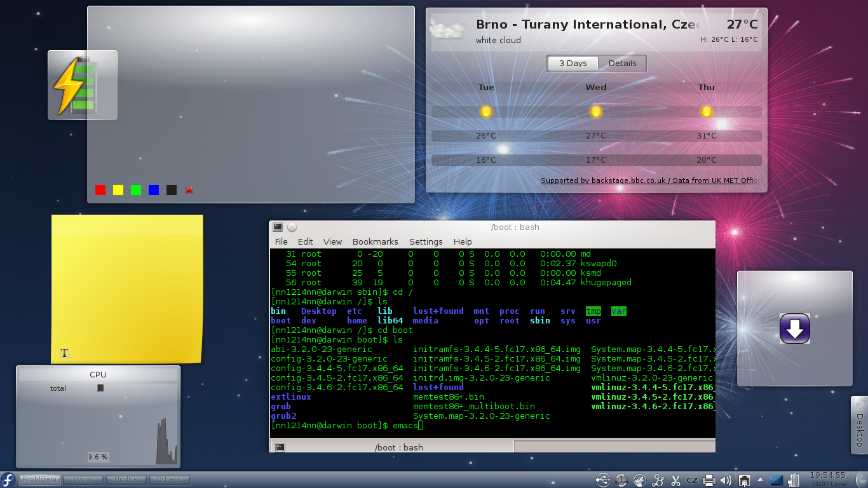The image size is (868, 488).
Task: Switch weather view to Details
Action: pos(622,64)
